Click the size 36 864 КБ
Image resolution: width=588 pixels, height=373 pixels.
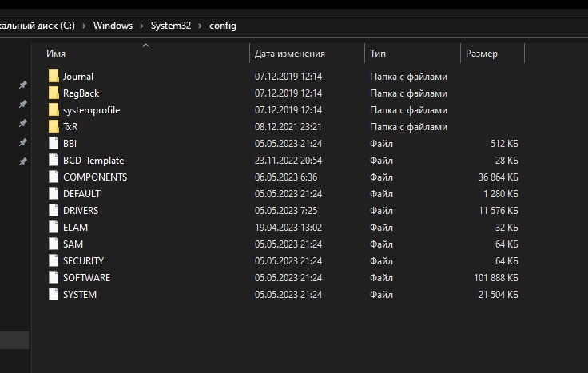pos(498,177)
